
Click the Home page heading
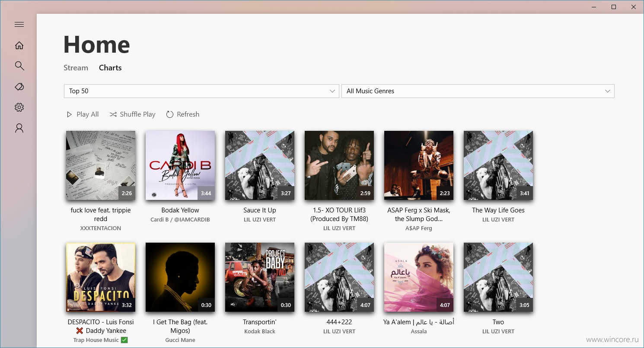point(97,44)
